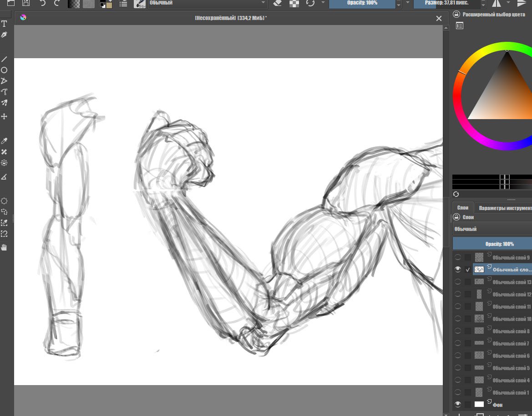The height and width of the screenshot is (416, 532).
Task: Select the Line tool
Action: pos(4,59)
